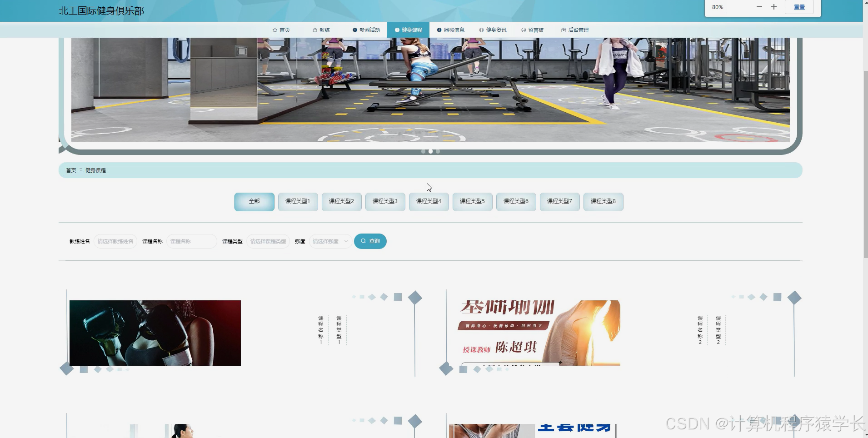Screen dimensions: 868x438
Task: Open 后台管理 admin menu
Action: [575, 30]
